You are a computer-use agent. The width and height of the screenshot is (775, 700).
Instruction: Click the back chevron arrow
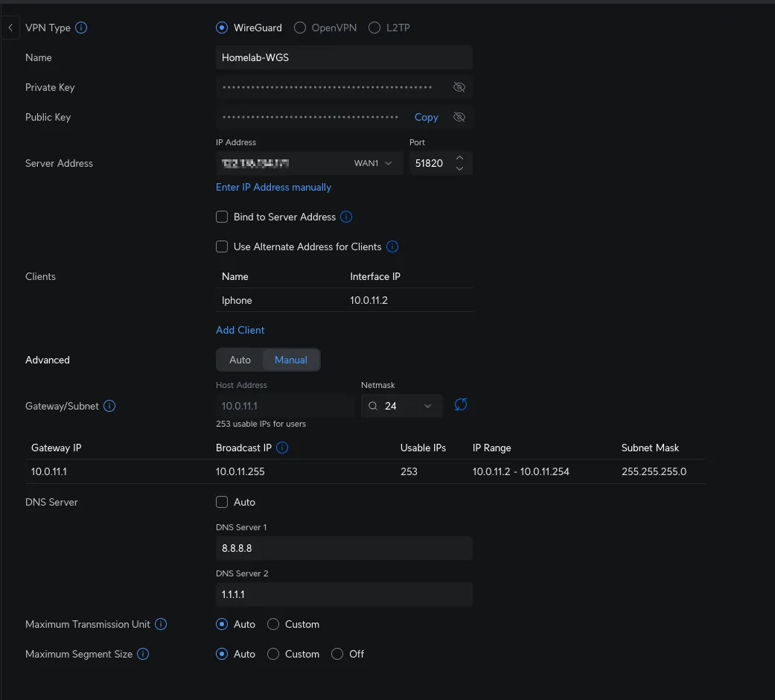(10, 28)
